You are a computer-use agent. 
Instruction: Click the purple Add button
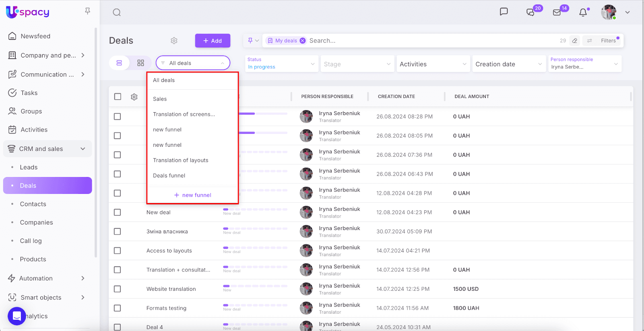[213, 41]
